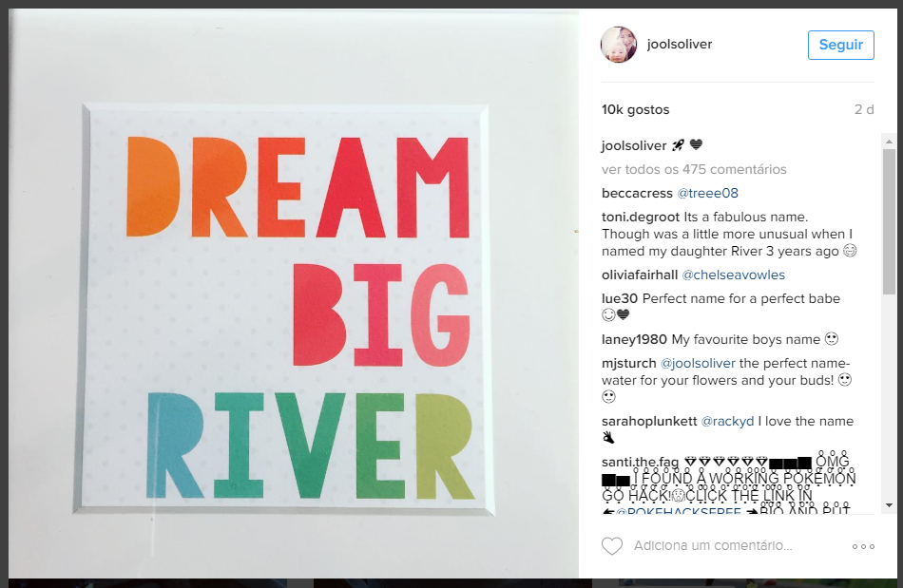Visit toni.degroot commenter profile

[x=641, y=217]
